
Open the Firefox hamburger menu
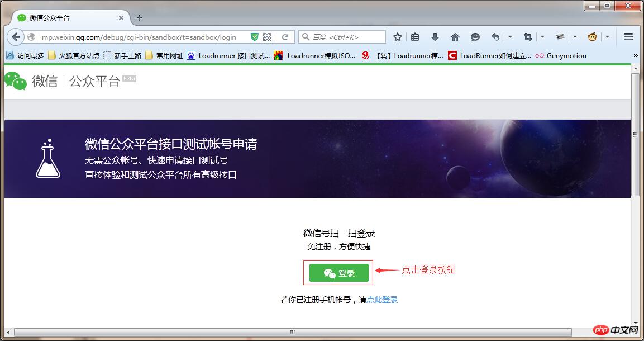coord(628,36)
